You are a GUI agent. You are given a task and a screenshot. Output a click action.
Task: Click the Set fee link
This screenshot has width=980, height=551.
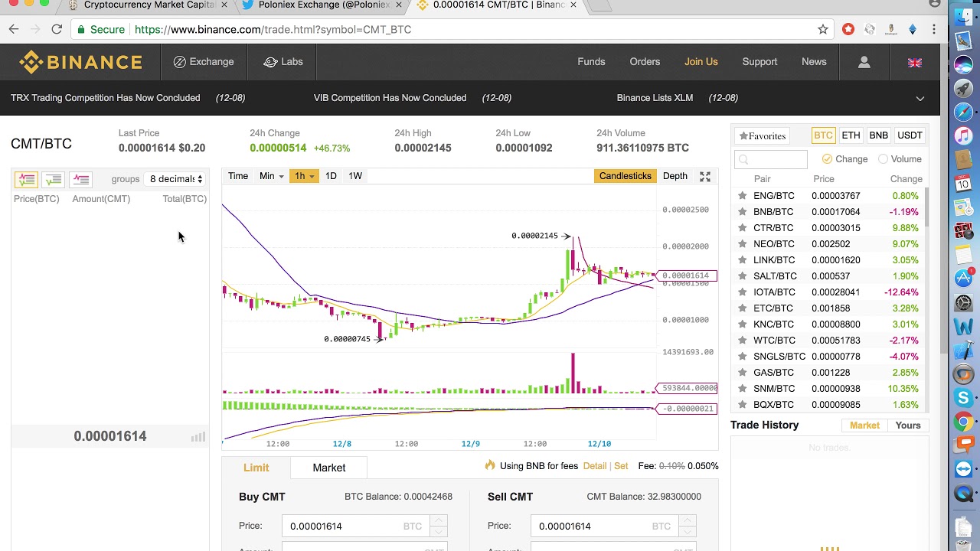tap(621, 466)
